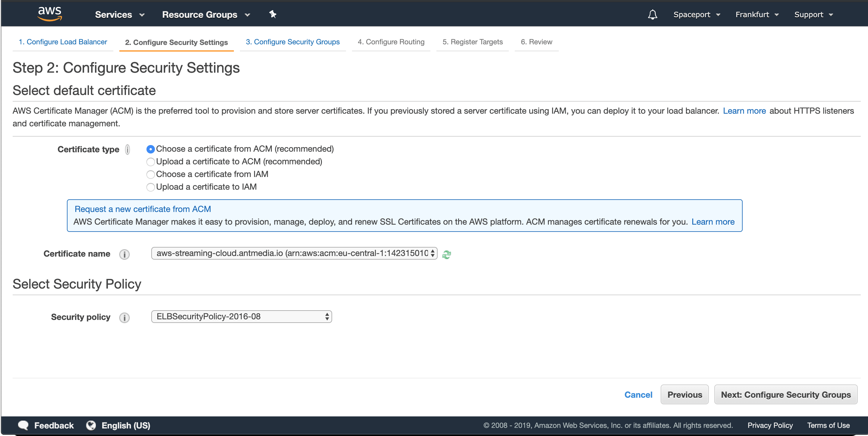868x436 pixels.
Task: Select Choose a certificate from IAM radio
Action: (x=151, y=174)
